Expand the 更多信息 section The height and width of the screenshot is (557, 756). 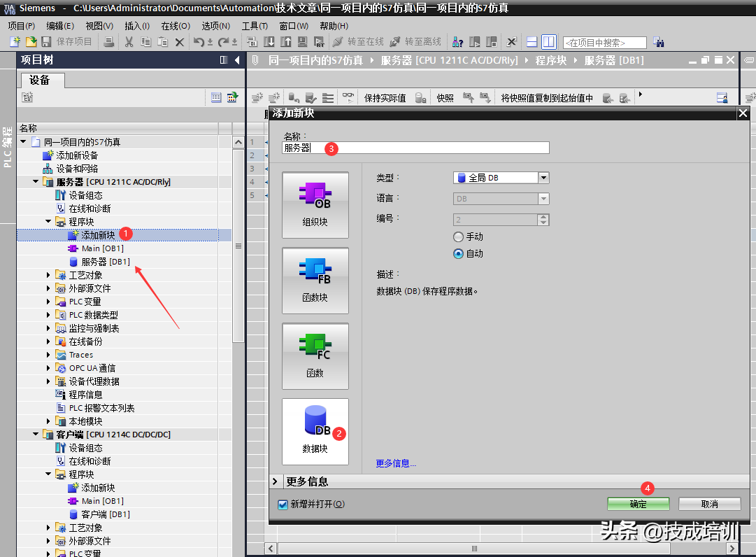[x=275, y=481]
